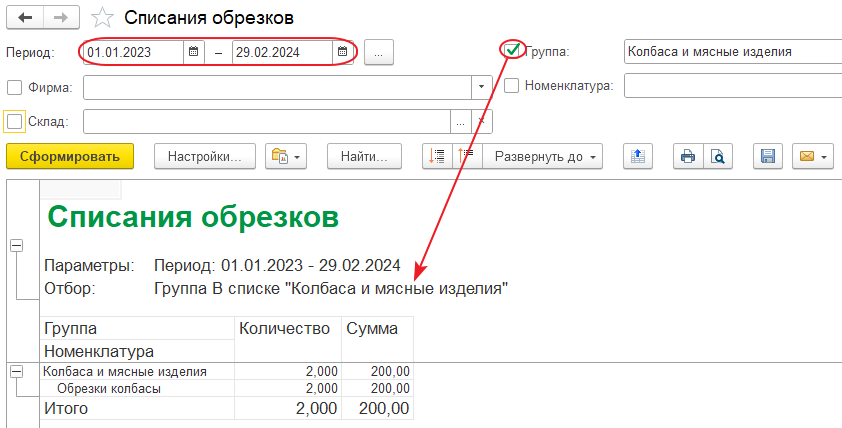This screenshot has width=842, height=428.
Task: Click the print report icon
Action: 687,156
